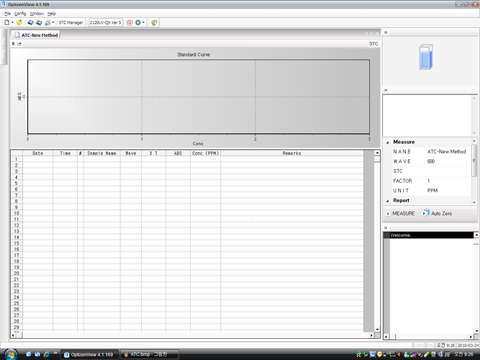Open the Config menu

(20, 13)
